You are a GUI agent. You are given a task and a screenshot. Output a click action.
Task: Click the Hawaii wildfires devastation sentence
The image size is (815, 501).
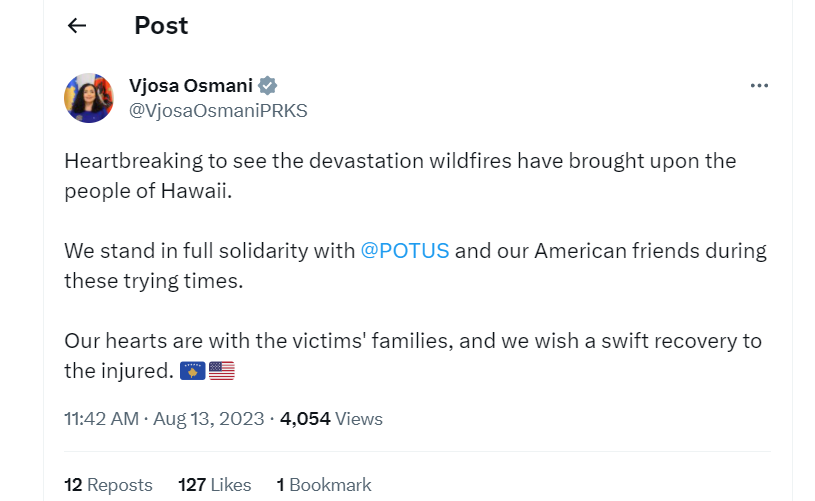coord(400,161)
